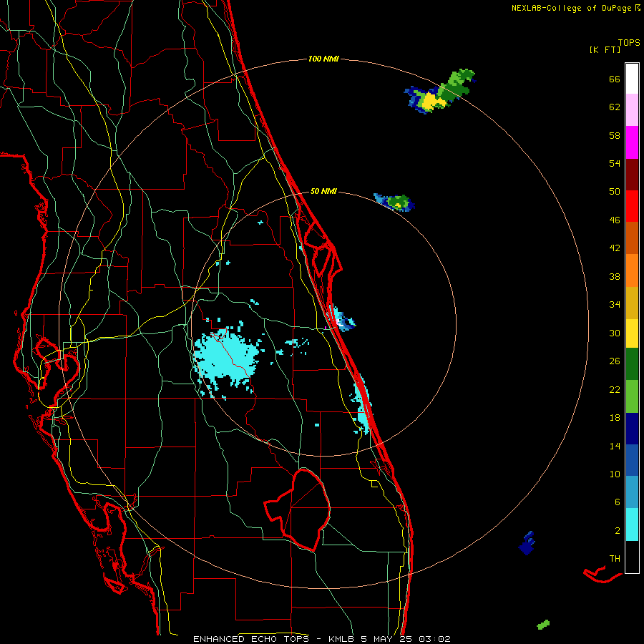Click the legend value 18
The height and width of the screenshot is (644, 644).
pyautogui.click(x=615, y=418)
